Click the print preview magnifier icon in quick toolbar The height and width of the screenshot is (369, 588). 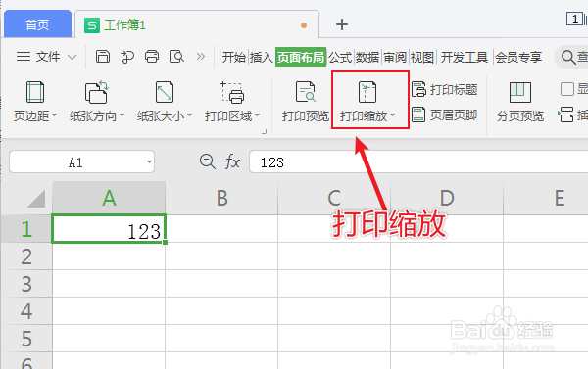click(x=176, y=57)
